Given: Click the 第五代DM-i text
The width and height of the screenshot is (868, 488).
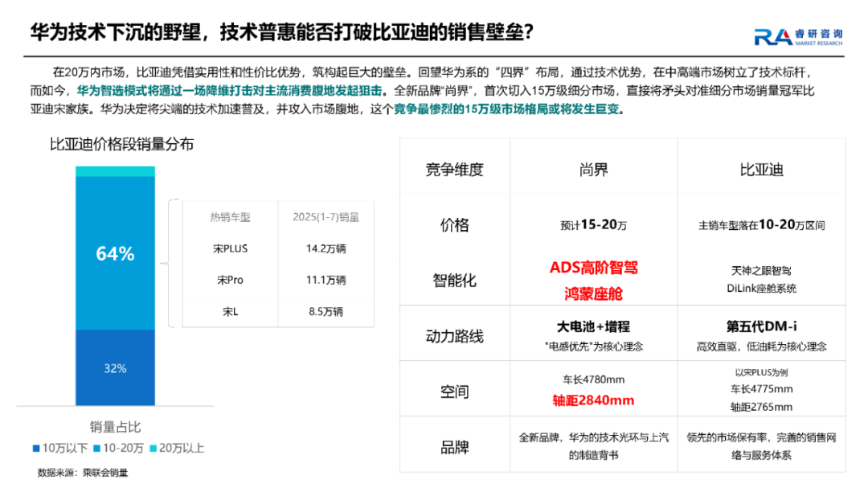Looking at the screenshot, I should (762, 327).
